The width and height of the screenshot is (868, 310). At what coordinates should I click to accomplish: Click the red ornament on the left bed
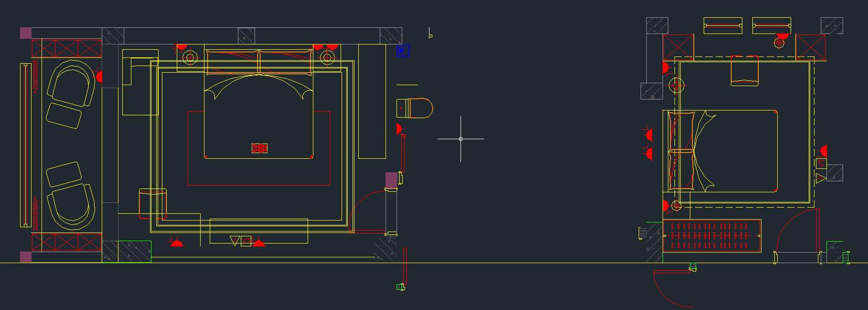pyautogui.click(x=259, y=148)
